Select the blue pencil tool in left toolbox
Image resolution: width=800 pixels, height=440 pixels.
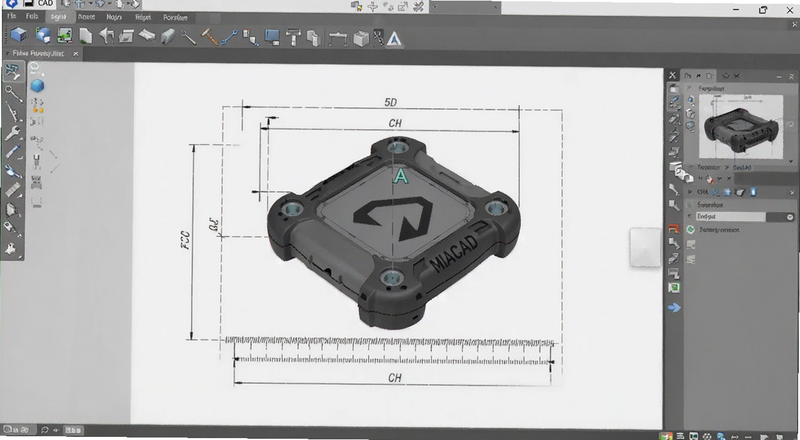coord(12,152)
